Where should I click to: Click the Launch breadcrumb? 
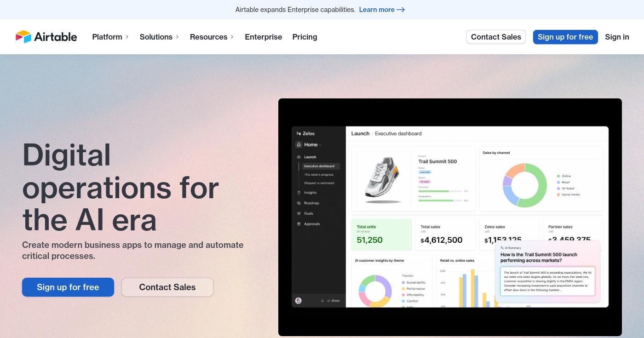[360, 133]
